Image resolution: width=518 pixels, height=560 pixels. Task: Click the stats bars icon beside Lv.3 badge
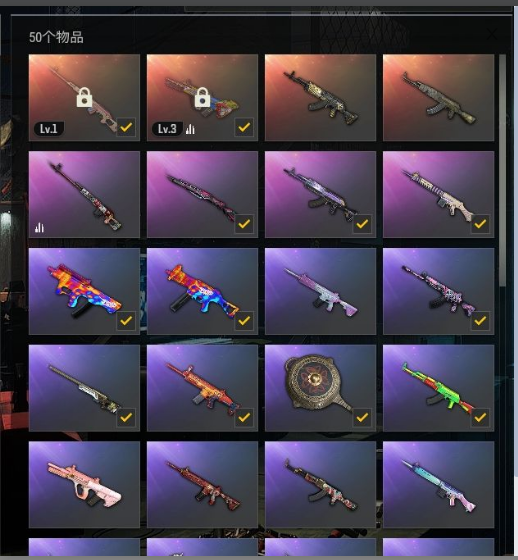(190, 129)
